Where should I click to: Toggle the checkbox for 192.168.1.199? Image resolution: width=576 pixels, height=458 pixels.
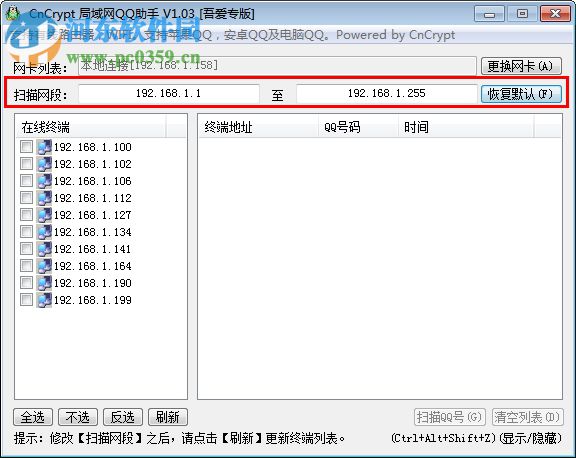click(26, 300)
